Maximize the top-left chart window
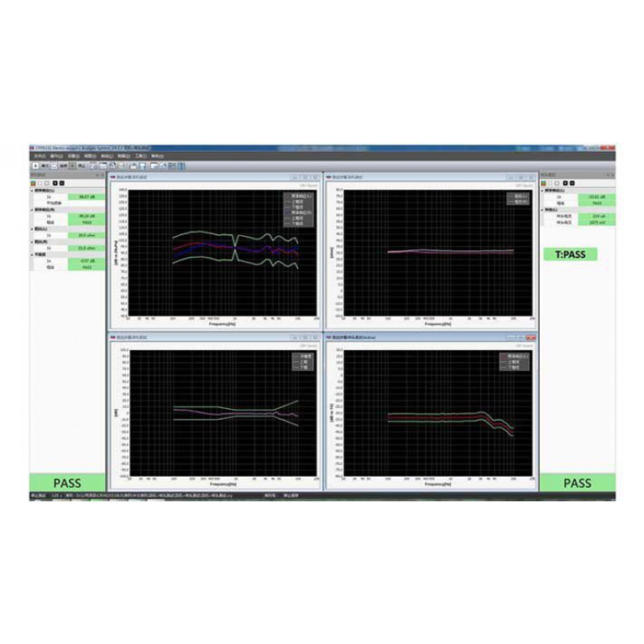Viewport: 644px width, 644px height. 305,177
